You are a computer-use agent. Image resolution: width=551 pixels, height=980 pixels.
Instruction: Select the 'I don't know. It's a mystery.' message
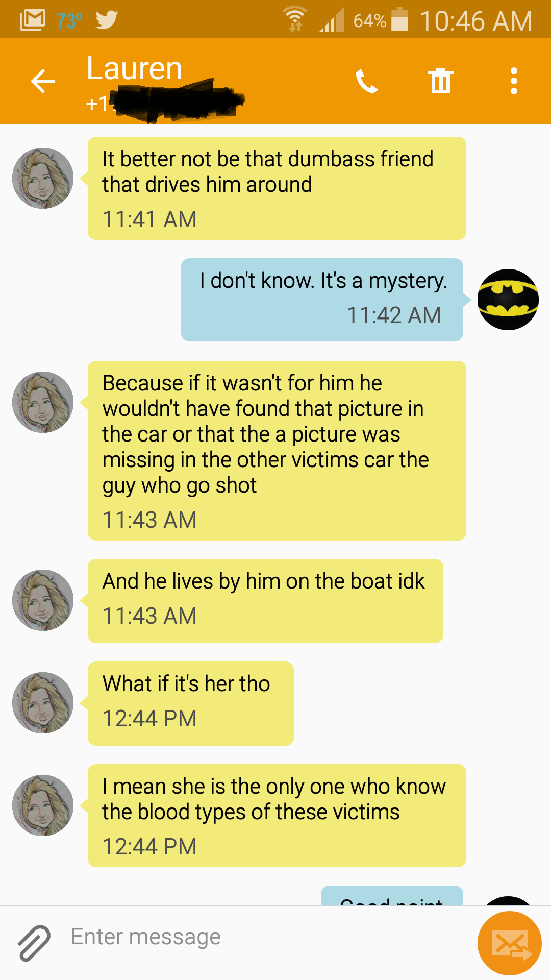[x=322, y=300]
